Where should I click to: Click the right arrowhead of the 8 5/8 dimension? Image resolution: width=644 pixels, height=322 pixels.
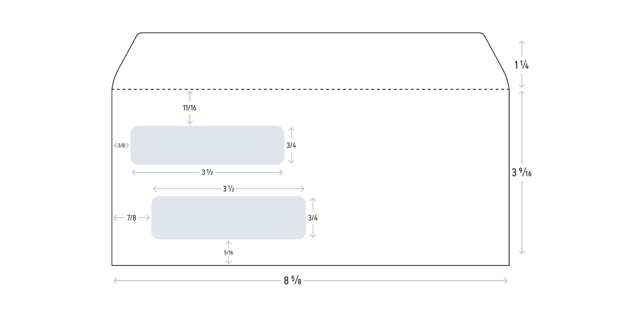pos(506,281)
